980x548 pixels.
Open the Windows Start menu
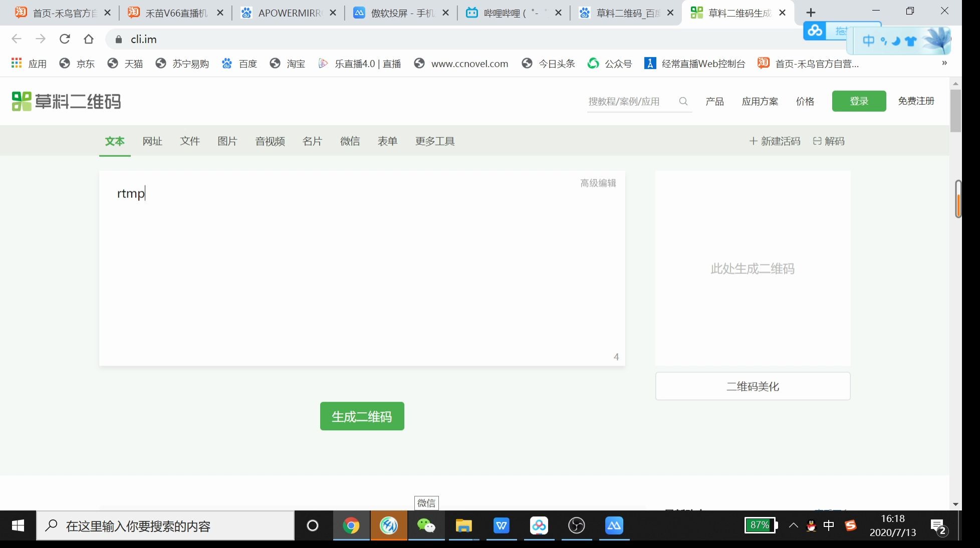pos(18,525)
